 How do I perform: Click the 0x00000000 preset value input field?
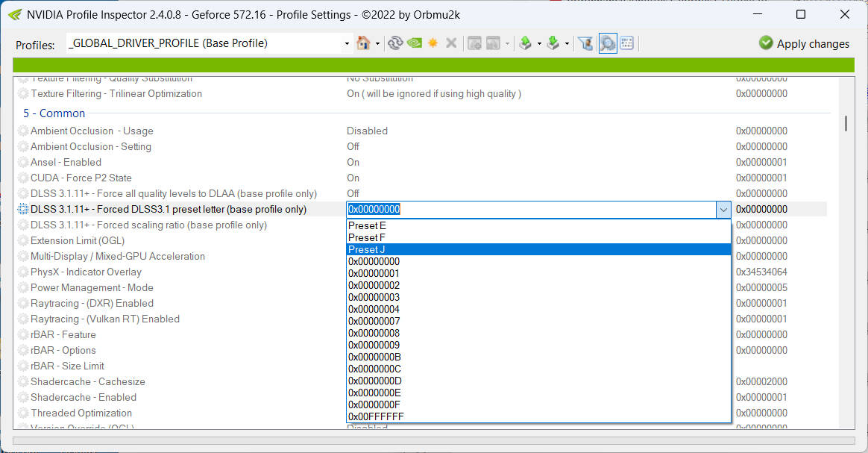coord(529,210)
